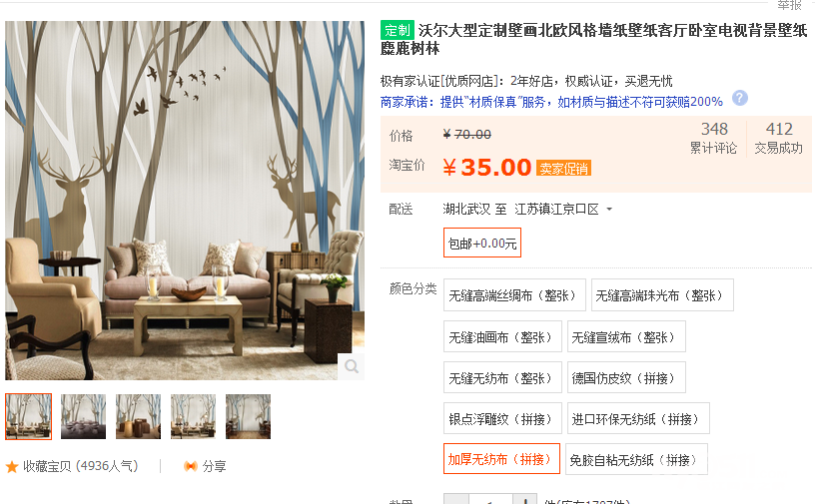Select the fifth product thumbnail
815x504 pixels.
click(248, 417)
